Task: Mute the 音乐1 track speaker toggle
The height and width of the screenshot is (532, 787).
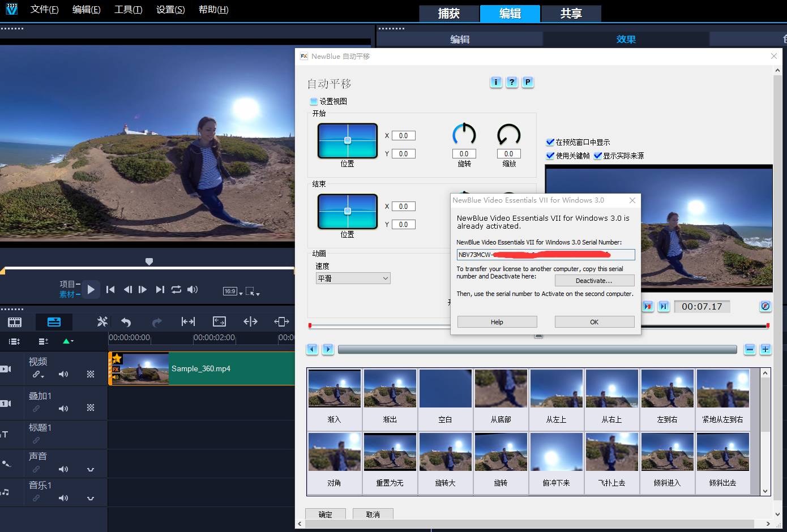Action: (x=63, y=498)
